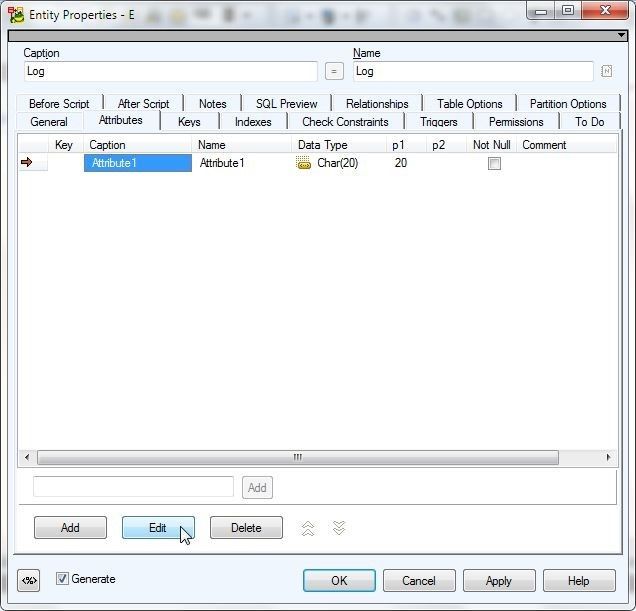This screenshot has width=636, height=611.
Task: Toggle the Not Null checkbox for Attribute1
Action: coord(494,164)
